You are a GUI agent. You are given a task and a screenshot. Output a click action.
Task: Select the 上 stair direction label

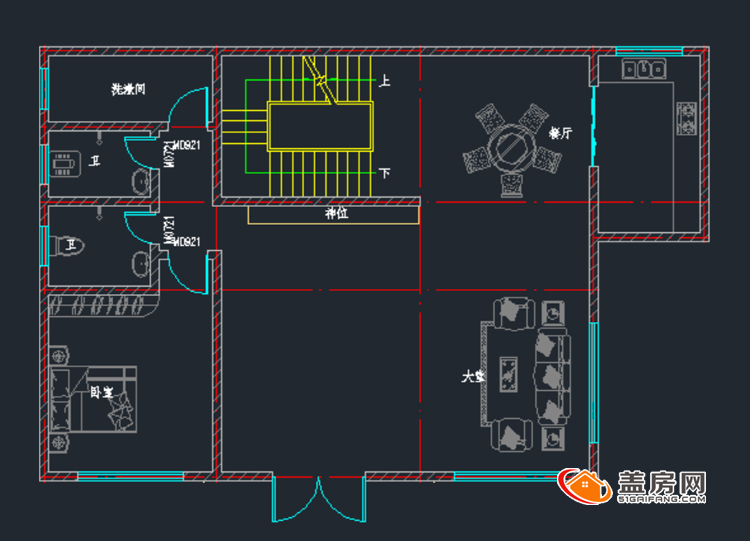click(x=384, y=81)
